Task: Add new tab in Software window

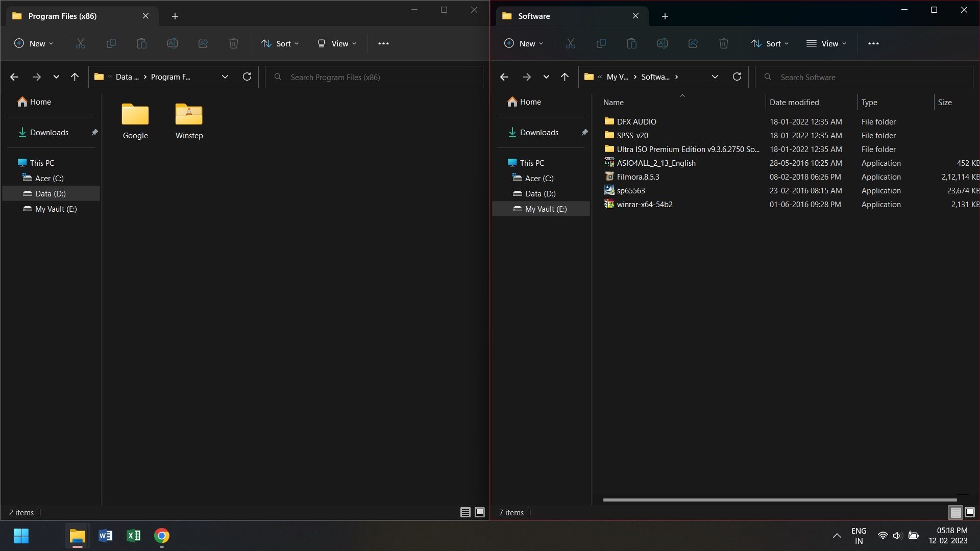Action: tap(665, 16)
